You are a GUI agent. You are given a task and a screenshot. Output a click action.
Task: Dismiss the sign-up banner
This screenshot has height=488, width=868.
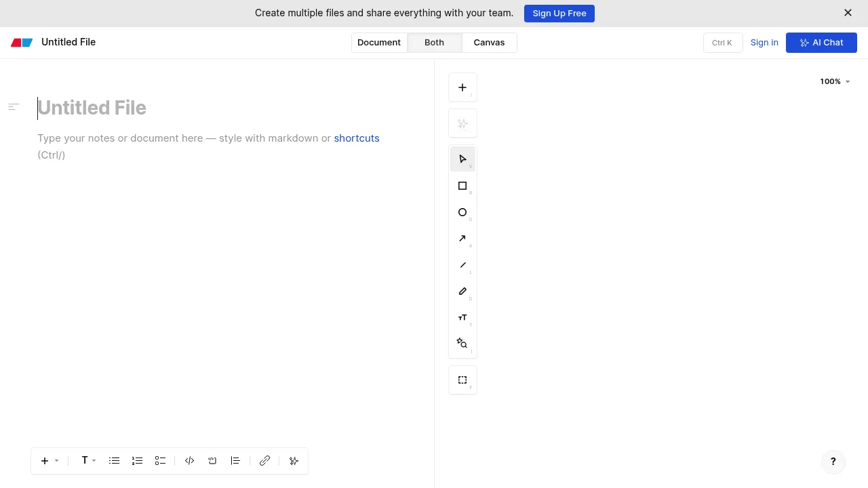[848, 13]
